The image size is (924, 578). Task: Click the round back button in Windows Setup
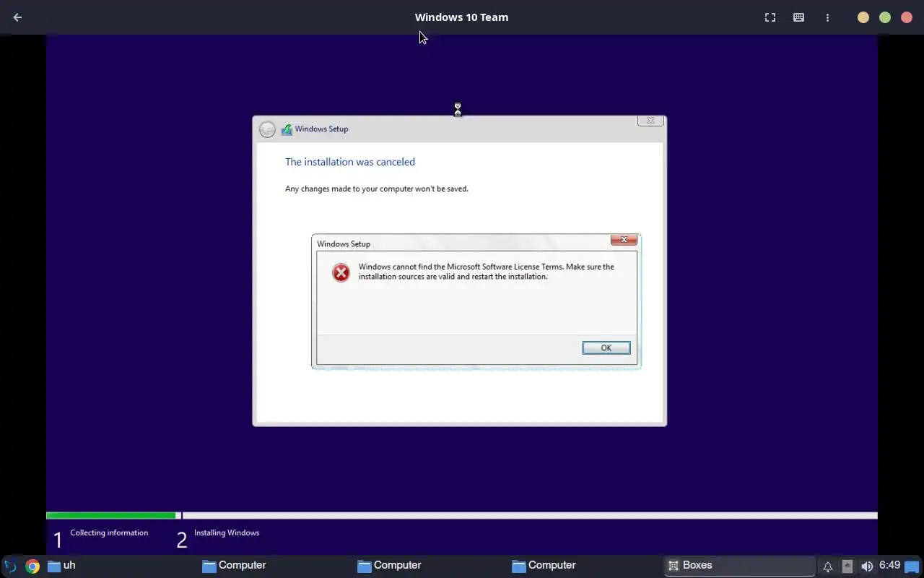point(267,129)
